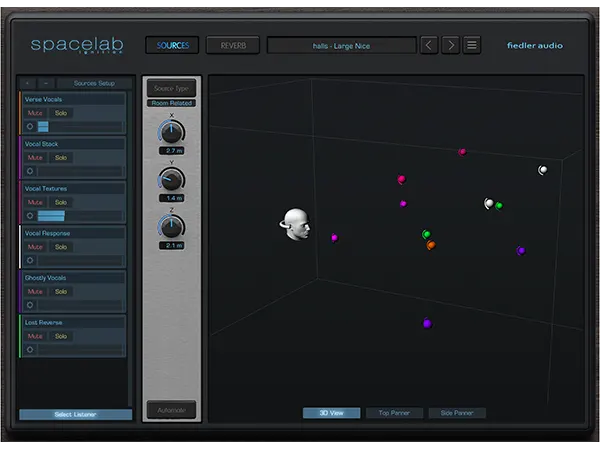Image resolution: width=600 pixels, height=450 pixels.
Task: Select the Ghostly Vocals source name
Action: click(x=45, y=278)
